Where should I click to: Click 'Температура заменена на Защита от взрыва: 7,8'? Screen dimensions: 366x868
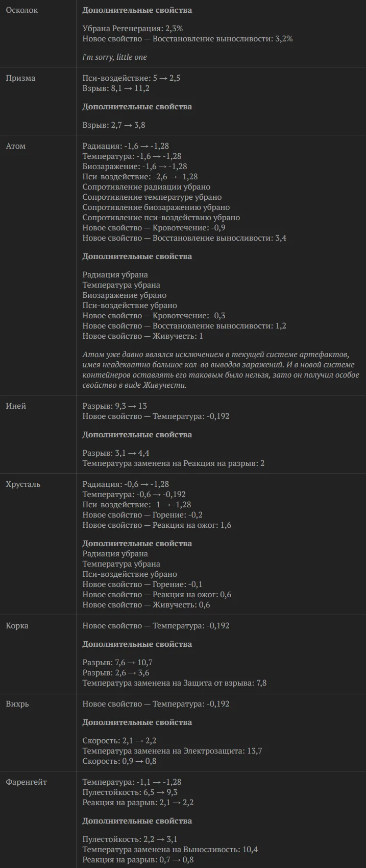(175, 683)
